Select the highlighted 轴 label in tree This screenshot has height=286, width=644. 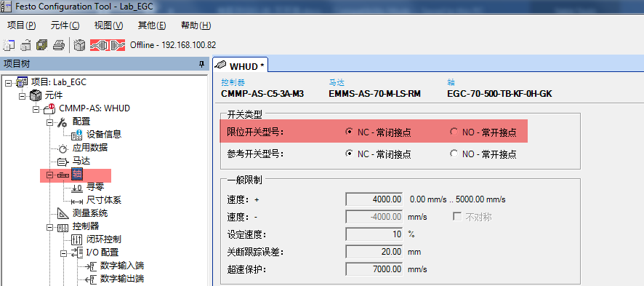point(78,175)
